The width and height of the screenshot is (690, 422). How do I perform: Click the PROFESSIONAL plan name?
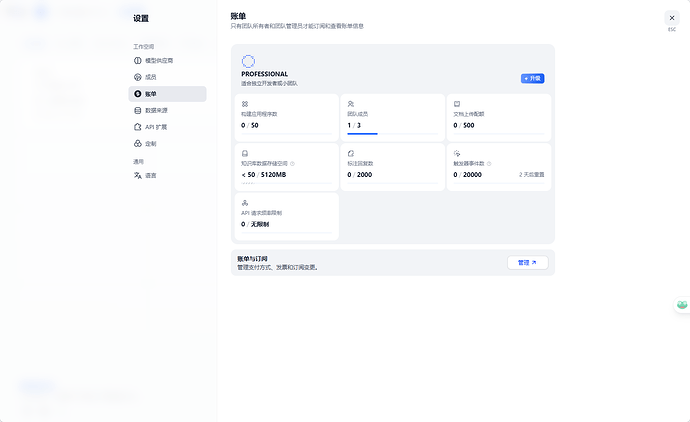[264, 74]
